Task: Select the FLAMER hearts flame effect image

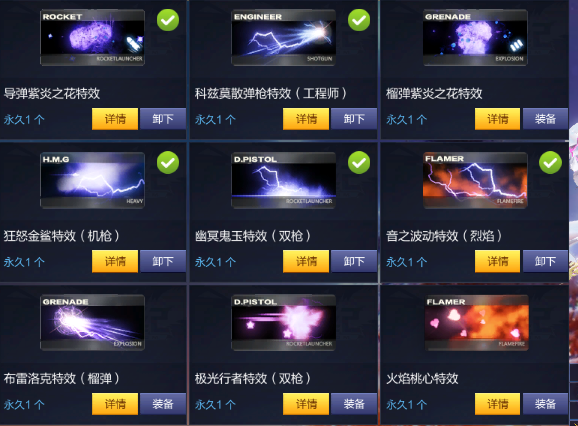Action: tap(476, 322)
